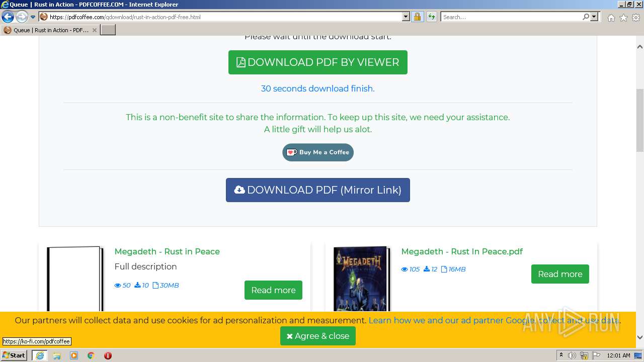
Task: Open the Home icon
Action: click(611, 18)
